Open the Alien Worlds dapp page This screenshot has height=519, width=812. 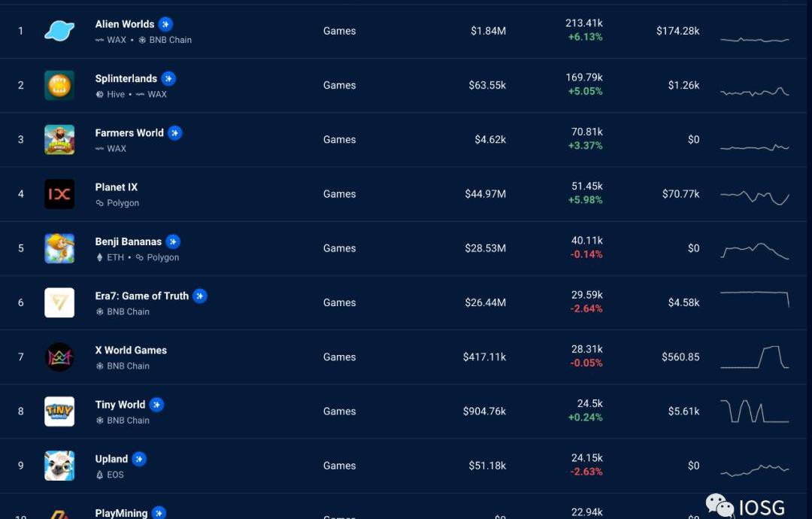pyautogui.click(x=124, y=24)
